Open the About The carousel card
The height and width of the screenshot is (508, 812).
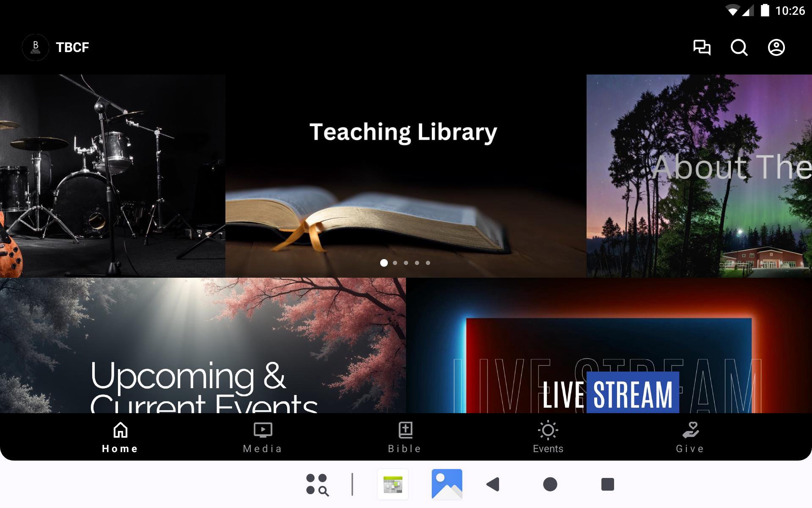point(699,176)
